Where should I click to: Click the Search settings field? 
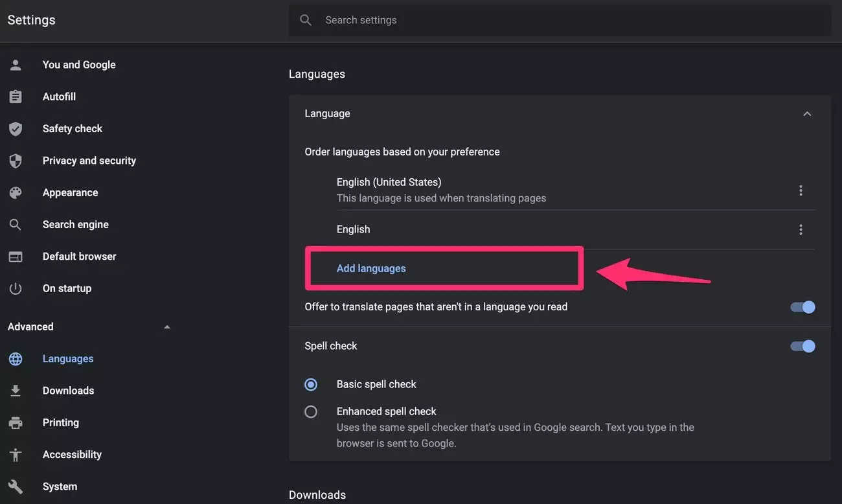click(570, 21)
